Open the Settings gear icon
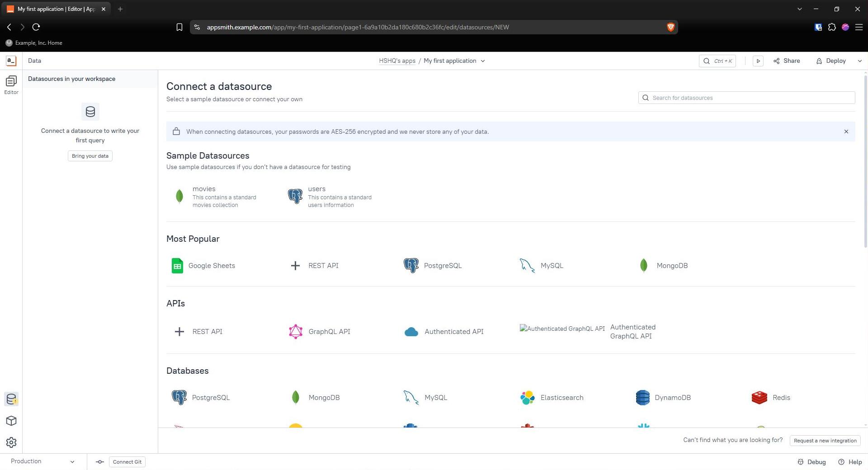 click(x=11, y=442)
